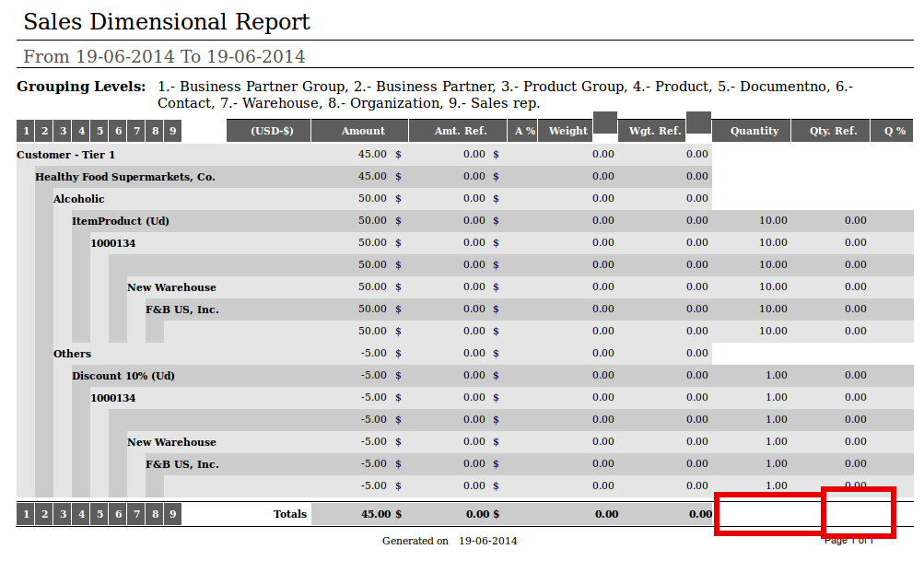Click level 1 button in header row
Image resolution: width=924 pixels, height=561 pixels.
pos(26,132)
